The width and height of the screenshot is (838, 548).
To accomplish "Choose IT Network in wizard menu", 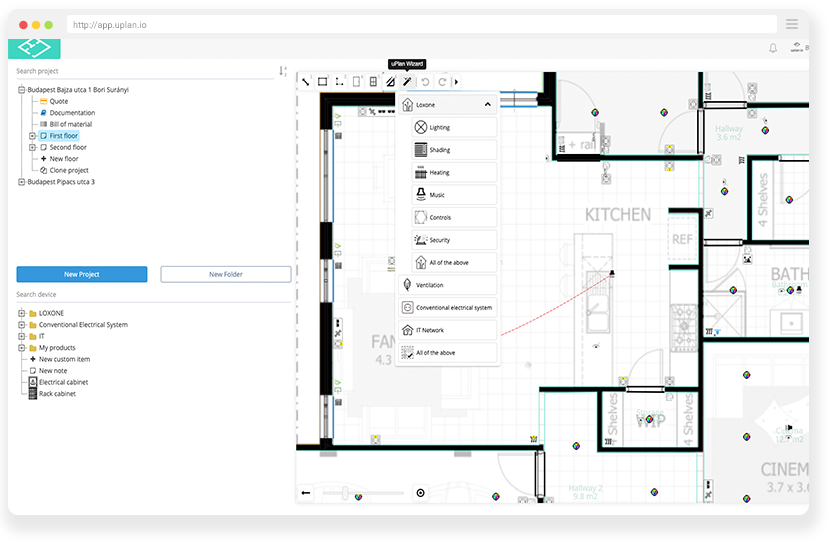I will (448, 330).
